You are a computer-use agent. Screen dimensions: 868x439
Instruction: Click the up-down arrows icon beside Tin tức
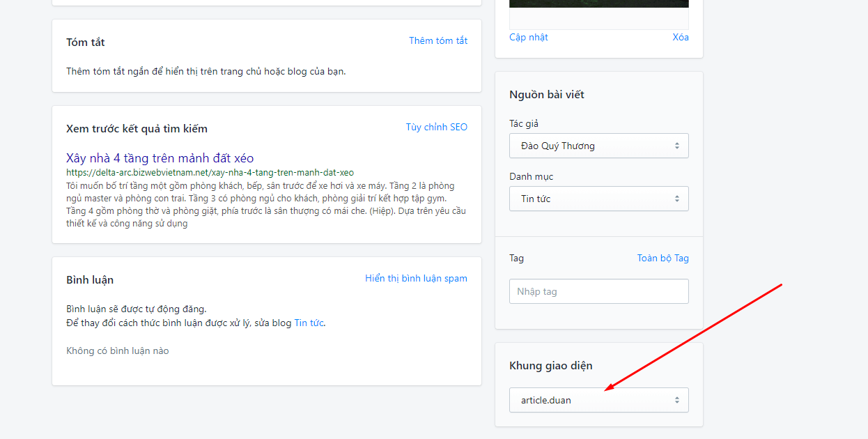pyautogui.click(x=676, y=199)
